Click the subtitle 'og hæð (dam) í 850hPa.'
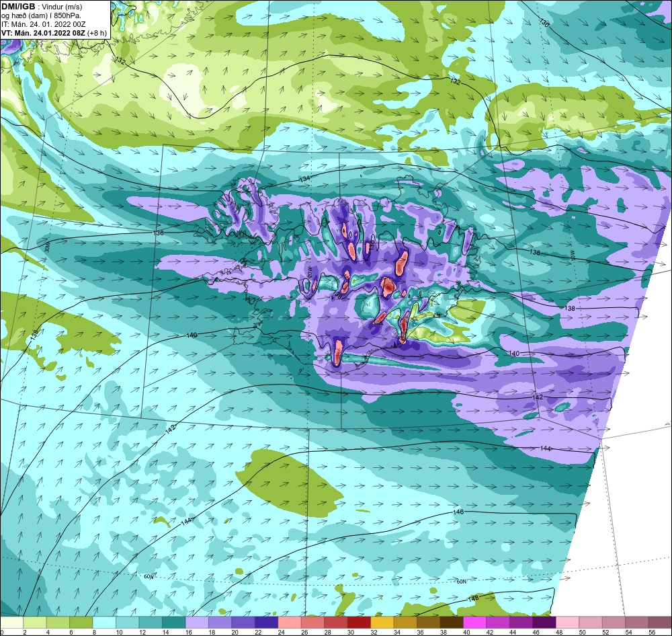672x636 pixels. point(41,15)
